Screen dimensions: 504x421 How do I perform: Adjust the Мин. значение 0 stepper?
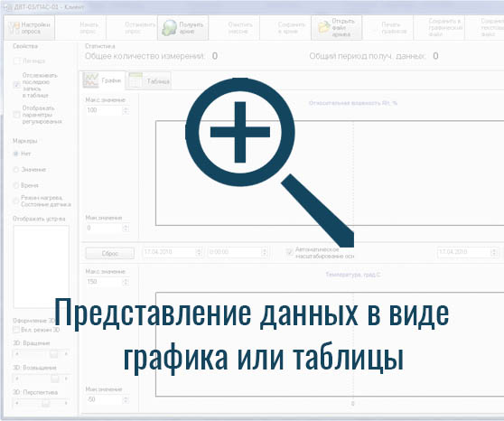tap(126, 228)
